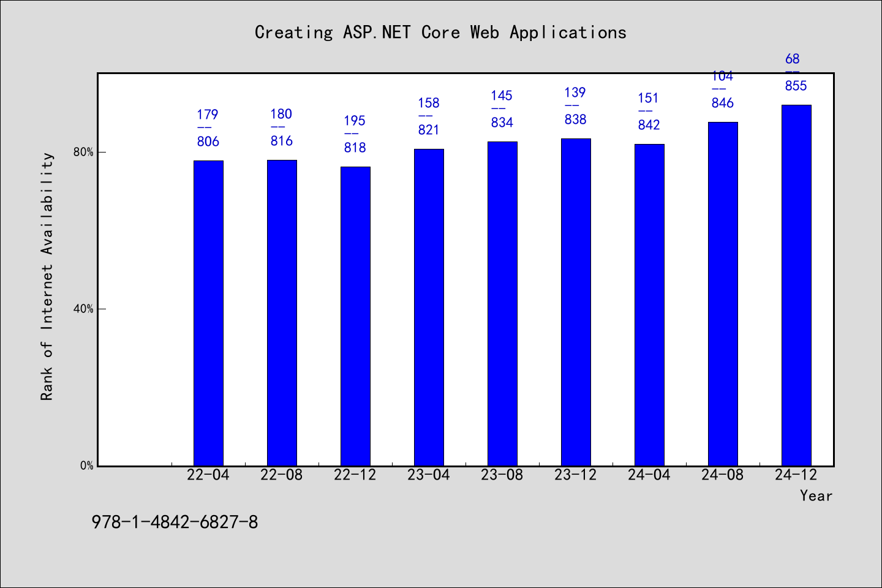
Task: Click the value 816 above the 22-08 bar
Action: pos(282,141)
